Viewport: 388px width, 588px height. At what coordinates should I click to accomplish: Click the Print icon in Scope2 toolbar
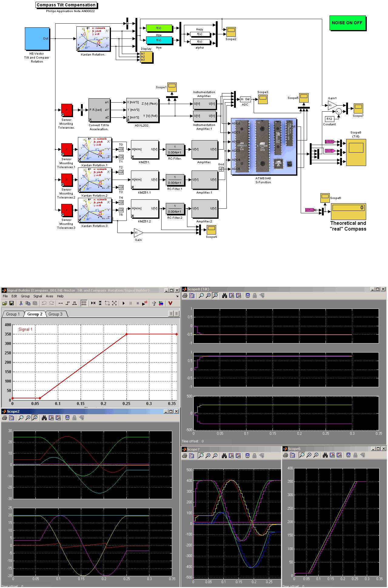pyautogui.click(x=5, y=418)
